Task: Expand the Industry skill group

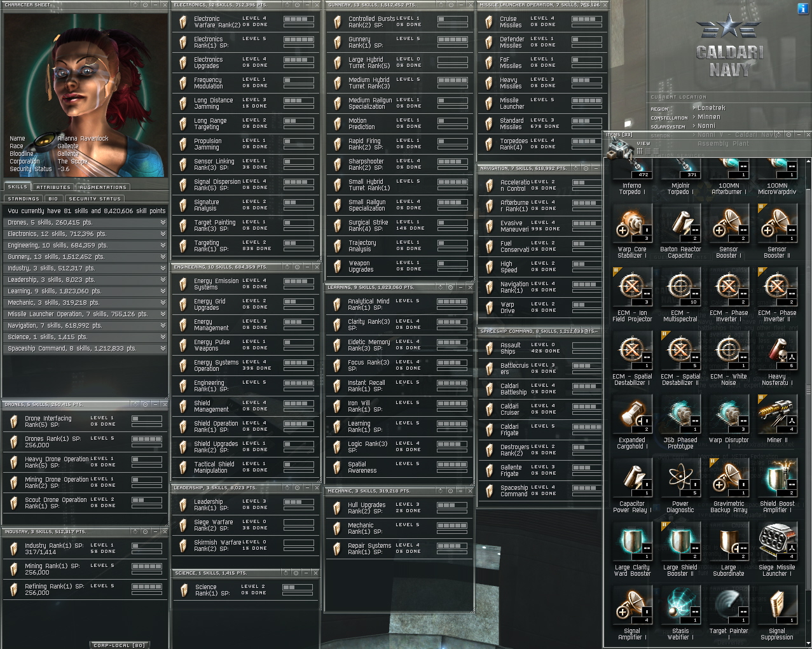Action: (x=85, y=269)
